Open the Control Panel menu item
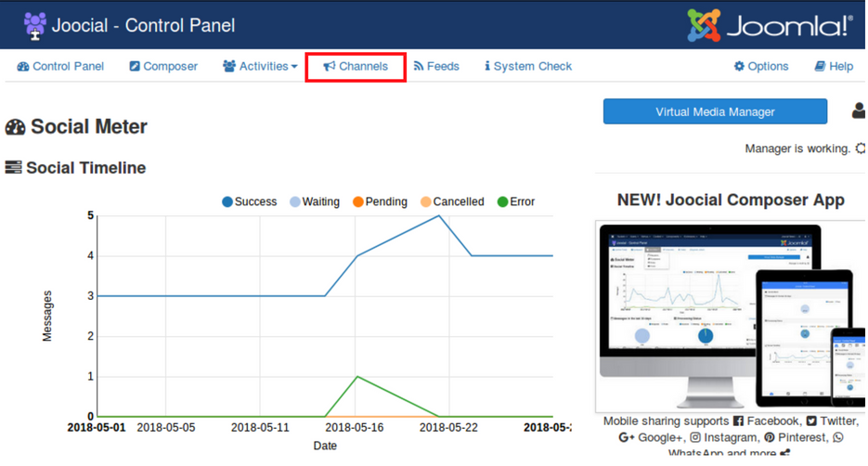 [60, 67]
